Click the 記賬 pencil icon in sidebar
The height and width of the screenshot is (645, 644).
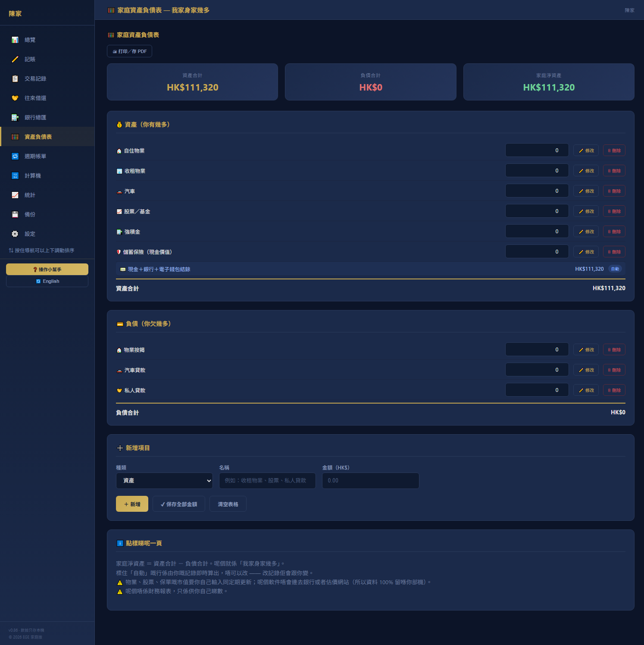pyautogui.click(x=15, y=59)
